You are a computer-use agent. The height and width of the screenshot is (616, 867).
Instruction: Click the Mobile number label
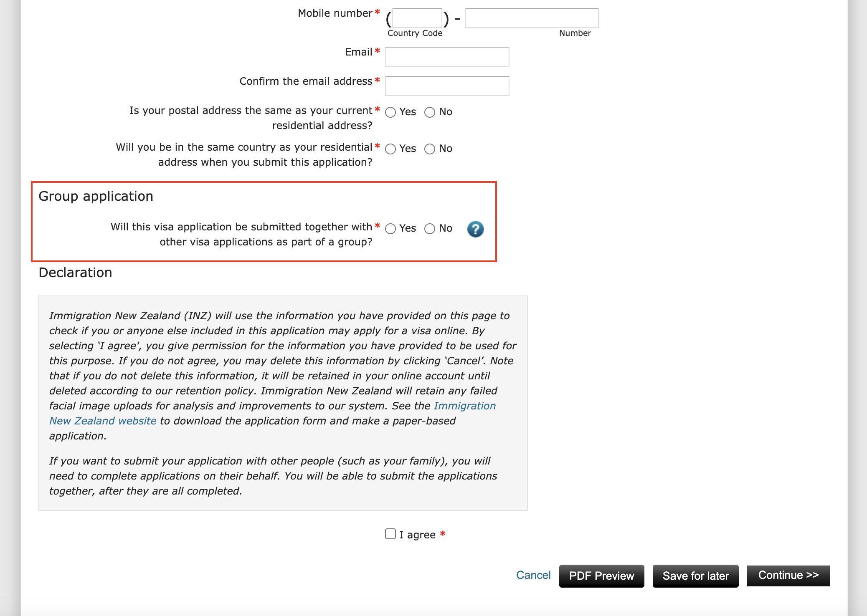click(x=335, y=13)
